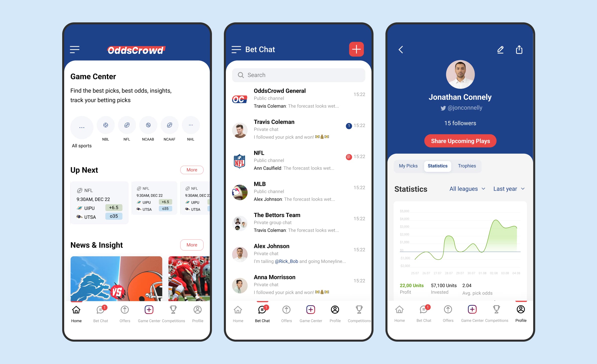The width and height of the screenshot is (597, 364).
Task: Select the Statistics tab on profile
Action: 437,166
